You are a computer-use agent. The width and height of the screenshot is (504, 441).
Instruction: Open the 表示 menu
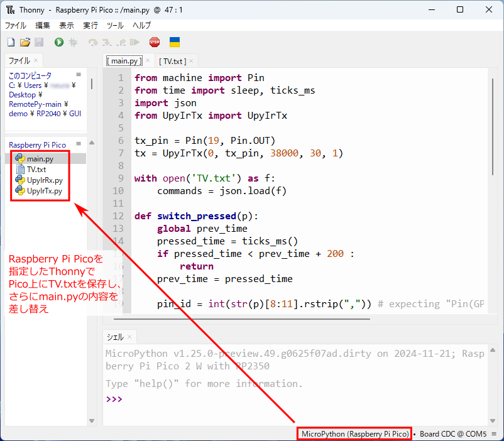pyautogui.click(x=67, y=25)
